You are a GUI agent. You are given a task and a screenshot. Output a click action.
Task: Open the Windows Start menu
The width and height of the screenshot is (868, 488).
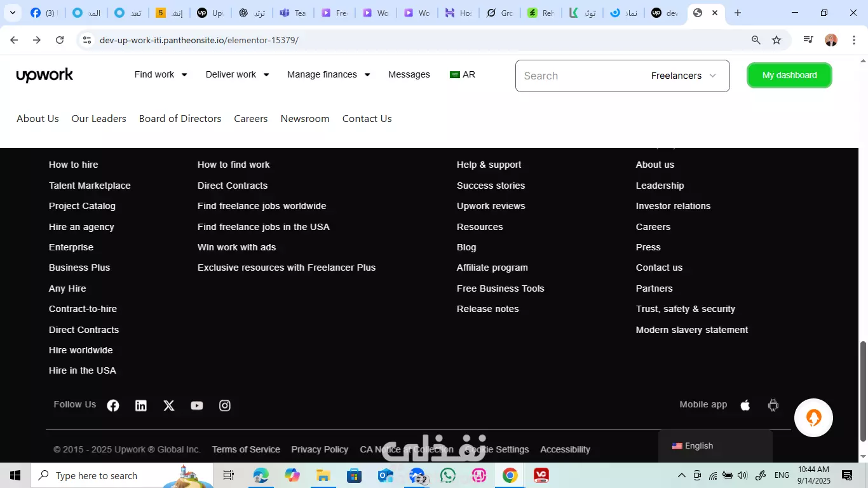(15, 475)
